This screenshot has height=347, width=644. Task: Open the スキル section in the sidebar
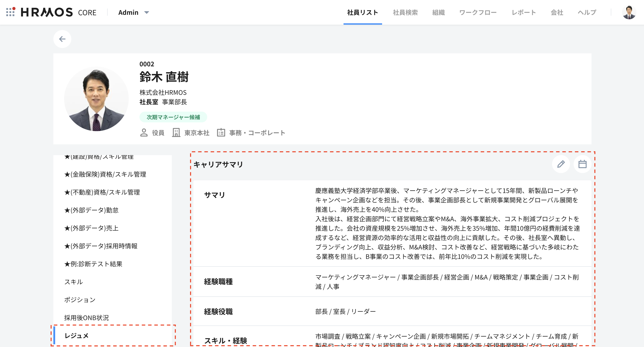click(74, 282)
